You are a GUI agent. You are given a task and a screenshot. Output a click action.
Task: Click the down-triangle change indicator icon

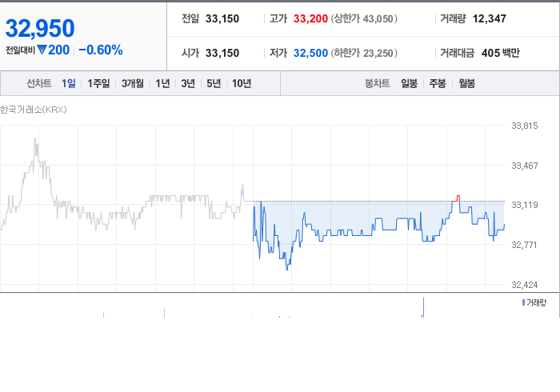[42, 50]
